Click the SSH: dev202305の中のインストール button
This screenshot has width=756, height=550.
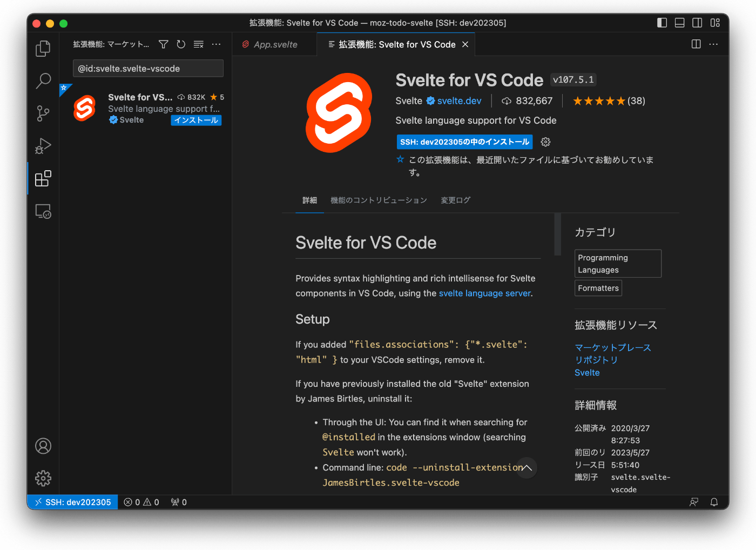click(x=464, y=142)
